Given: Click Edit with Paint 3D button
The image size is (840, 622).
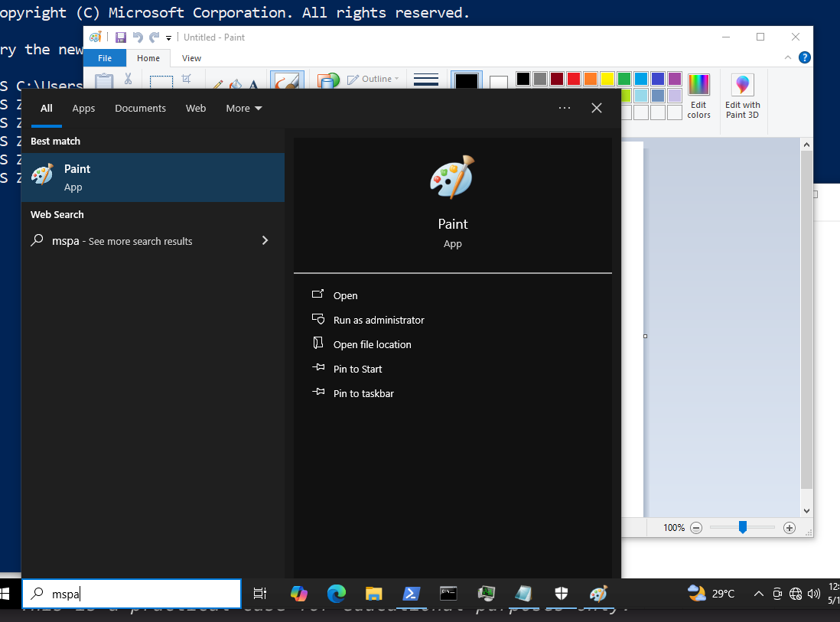Looking at the screenshot, I should tap(742, 96).
